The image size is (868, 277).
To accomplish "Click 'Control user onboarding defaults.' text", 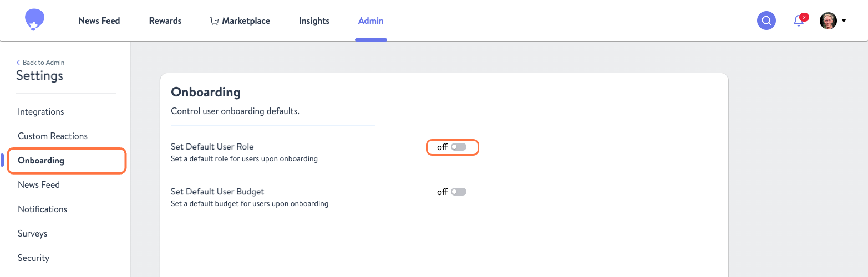I will point(235,111).
